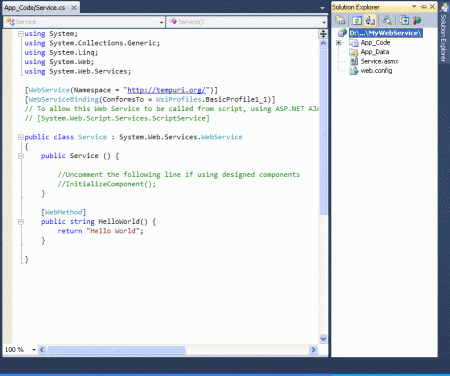Click the vertical scrollbar thumb

(x=323, y=132)
